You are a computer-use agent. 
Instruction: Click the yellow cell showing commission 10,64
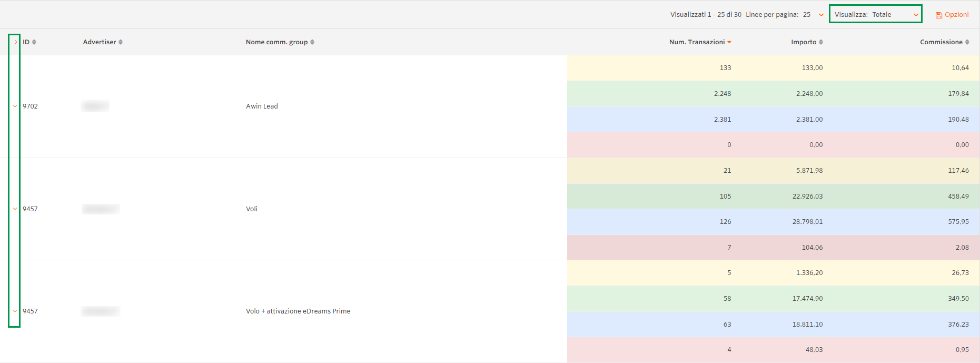click(x=960, y=68)
